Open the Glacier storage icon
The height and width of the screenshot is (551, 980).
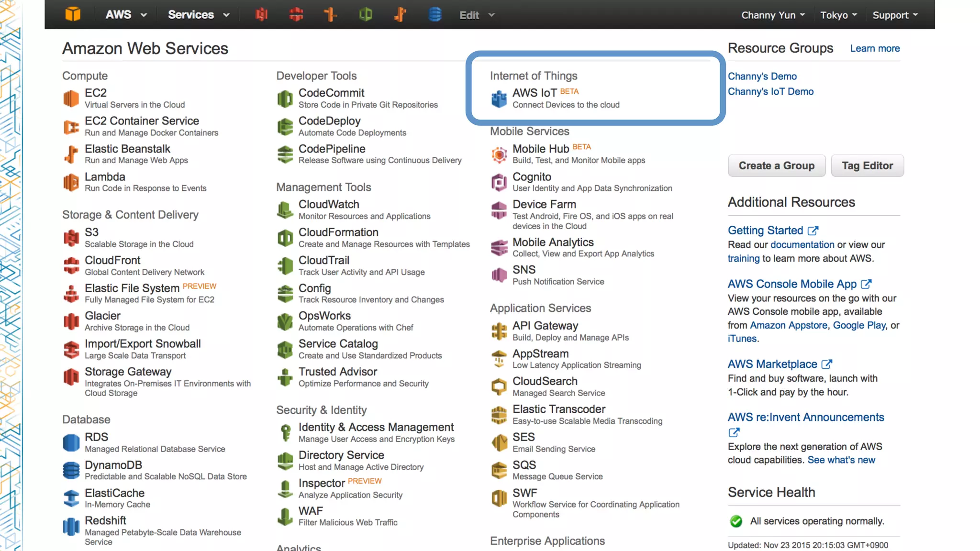tap(71, 321)
